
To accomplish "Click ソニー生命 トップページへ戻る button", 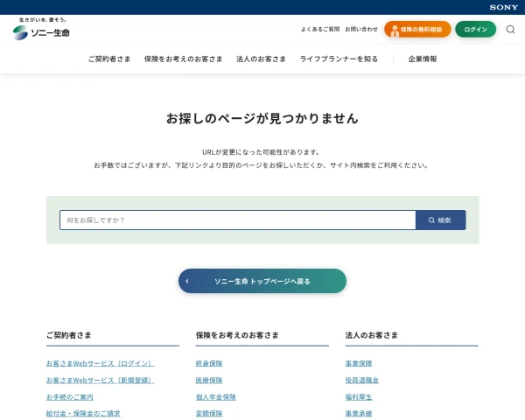I will 262,281.
